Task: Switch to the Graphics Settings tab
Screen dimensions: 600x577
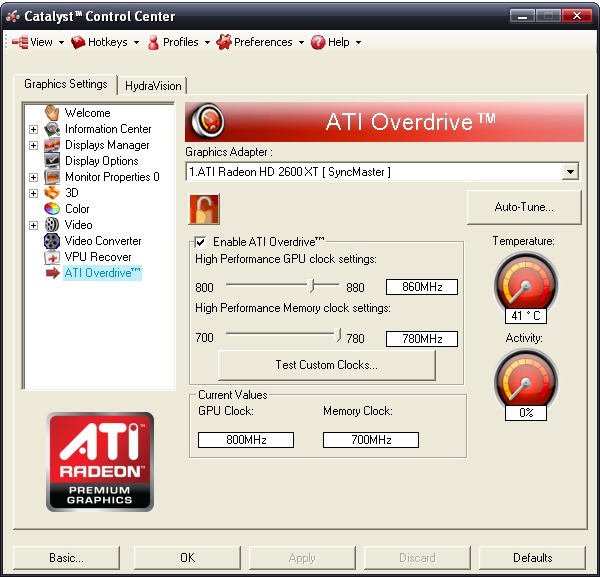Action: click(65, 84)
